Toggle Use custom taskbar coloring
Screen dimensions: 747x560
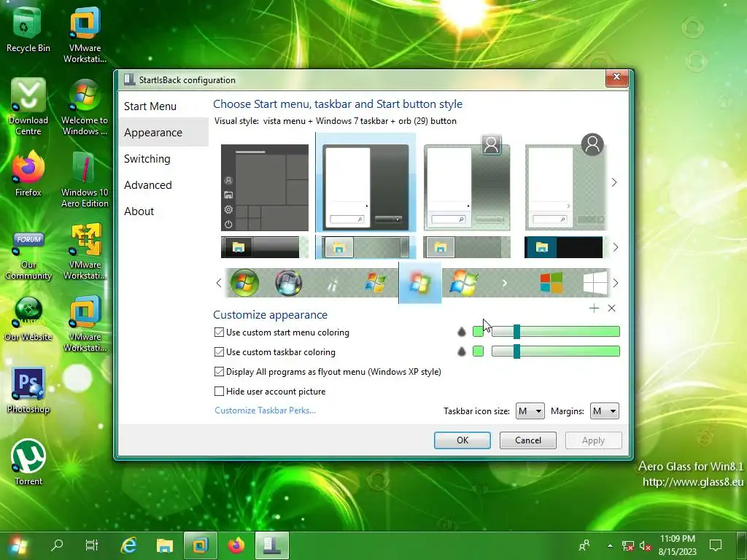click(x=219, y=352)
